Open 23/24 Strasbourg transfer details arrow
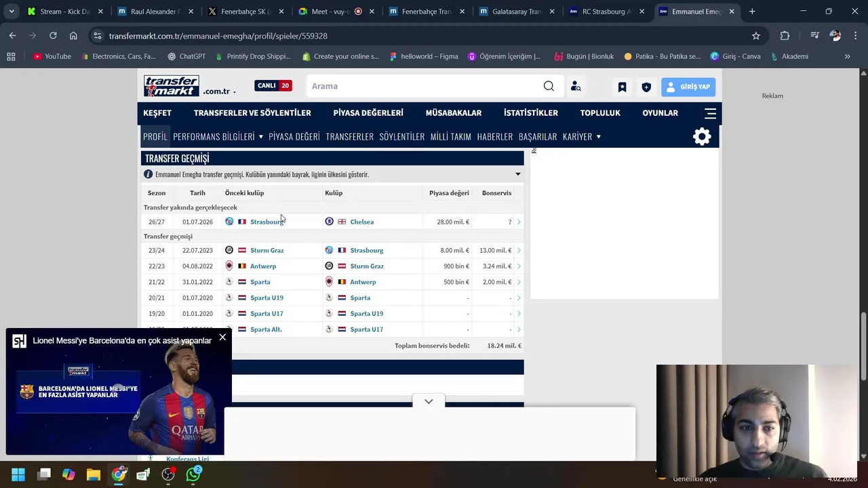868x488 pixels. point(519,250)
